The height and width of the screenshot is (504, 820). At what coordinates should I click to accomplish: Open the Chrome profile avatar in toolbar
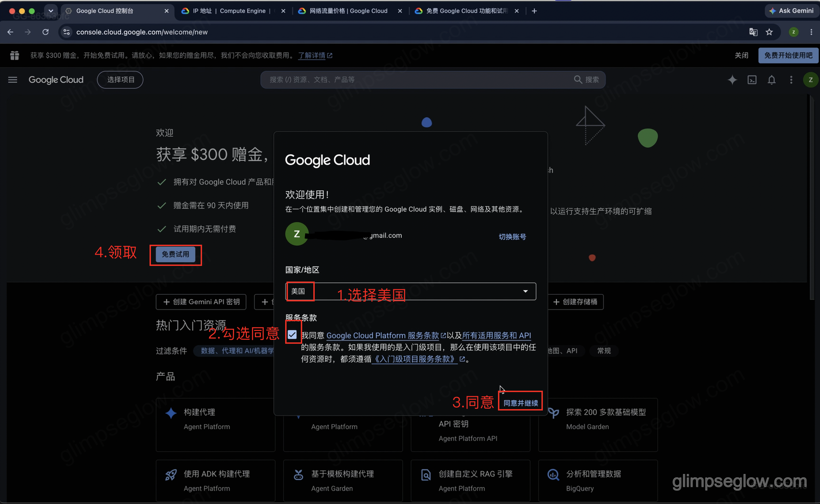pos(794,32)
